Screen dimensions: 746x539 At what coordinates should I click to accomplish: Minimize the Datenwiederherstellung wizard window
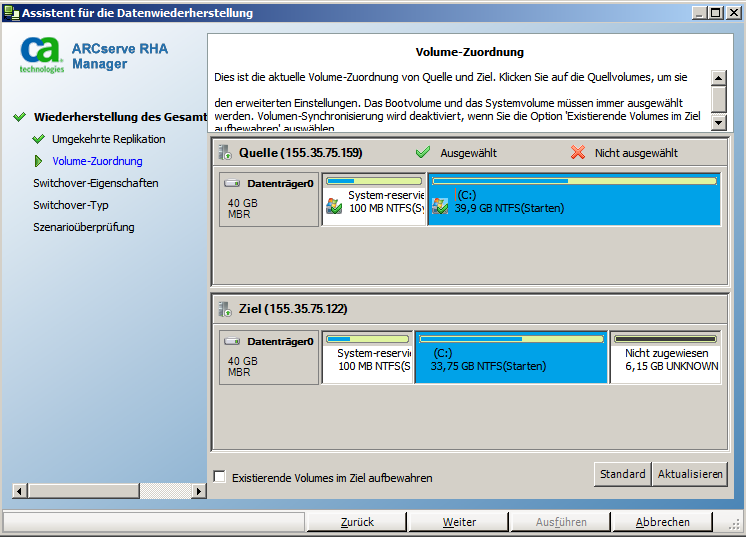point(699,13)
